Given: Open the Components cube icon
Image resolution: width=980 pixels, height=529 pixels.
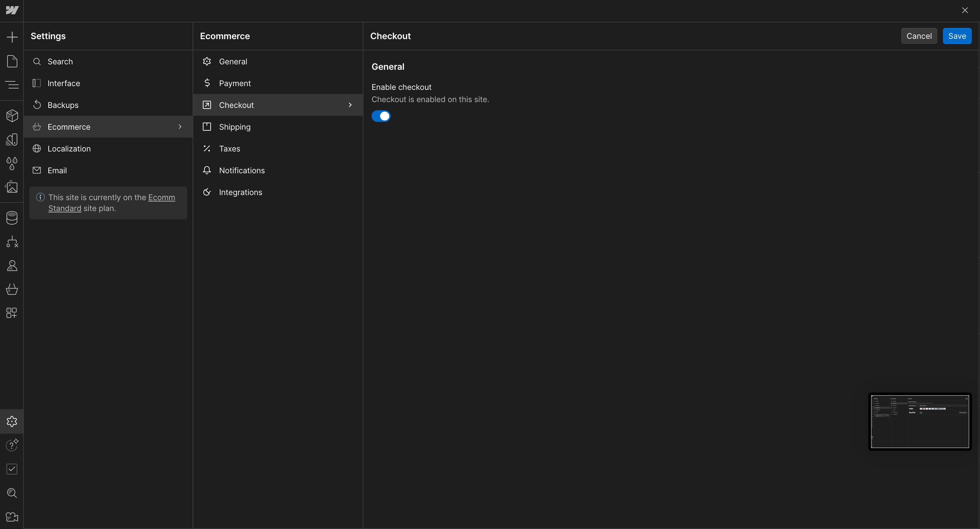Looking at the screenshot, I should click(12, 116).
